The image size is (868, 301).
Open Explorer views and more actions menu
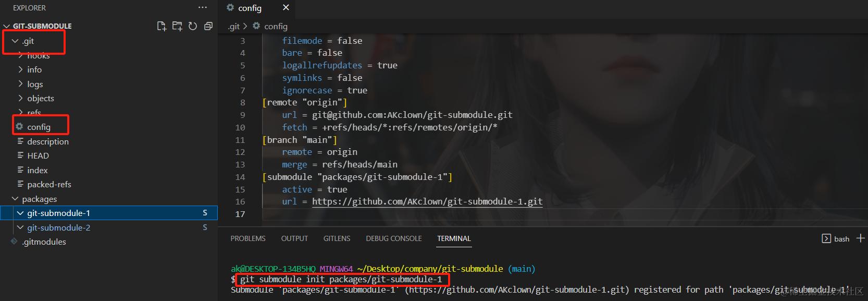point(203,8)
